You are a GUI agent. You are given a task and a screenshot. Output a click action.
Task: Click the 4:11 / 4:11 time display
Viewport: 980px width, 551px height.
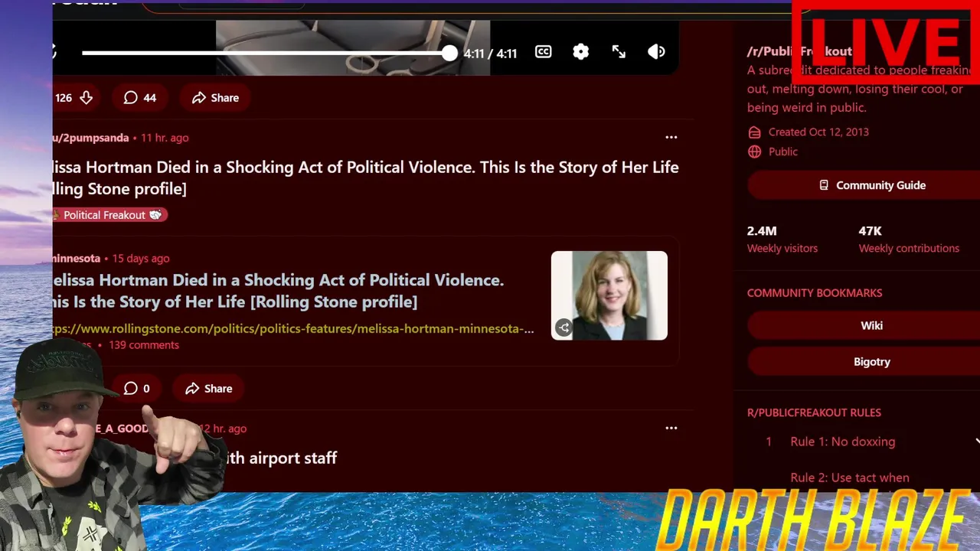pyautogui.click(x=490, y=54)
